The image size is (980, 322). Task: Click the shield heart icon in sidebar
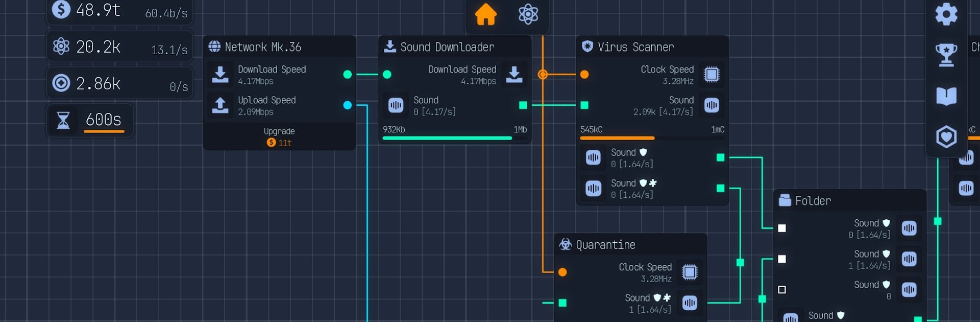(x=946, y=136)
